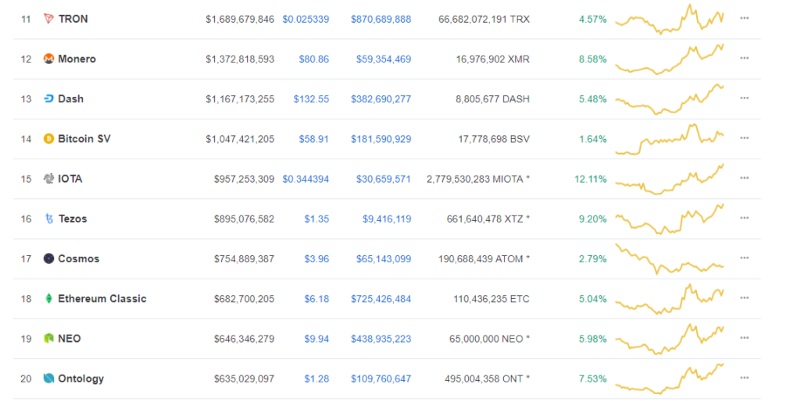Click the Ethereum Classic logo icon
This screenshot has width=800, height=401.
point(48,298)
